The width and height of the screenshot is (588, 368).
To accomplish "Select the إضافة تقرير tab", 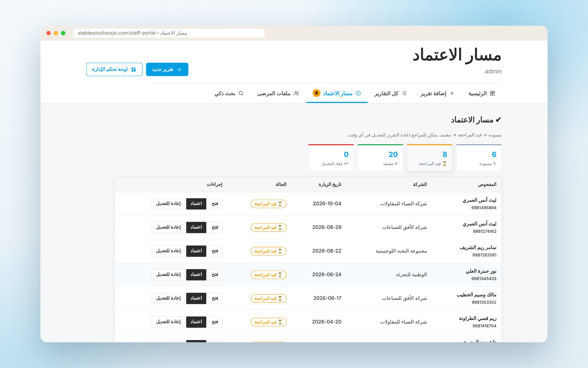I will [437, 93].
